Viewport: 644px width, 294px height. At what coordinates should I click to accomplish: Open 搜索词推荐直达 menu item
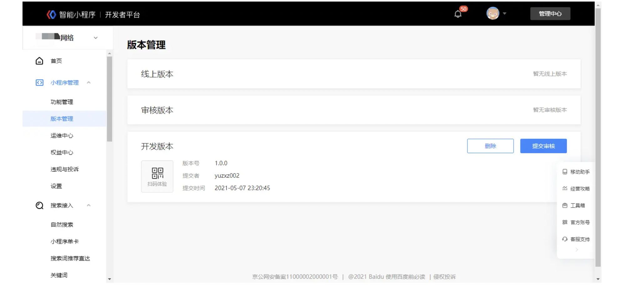coord(70,258)
